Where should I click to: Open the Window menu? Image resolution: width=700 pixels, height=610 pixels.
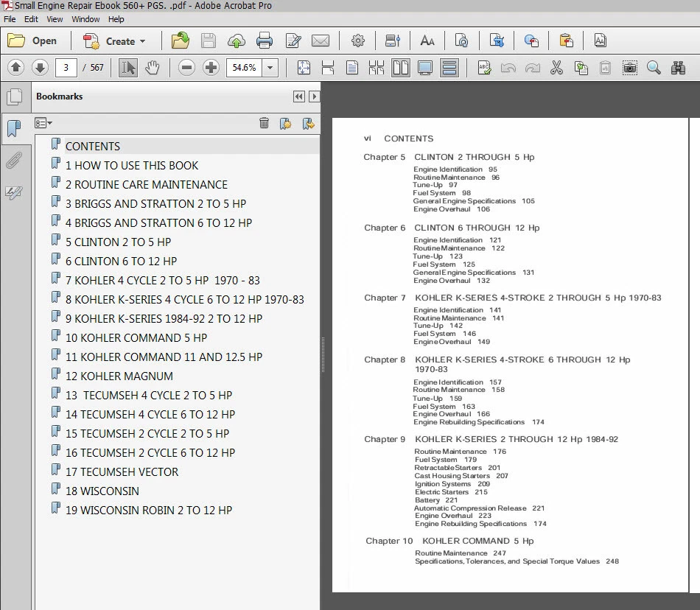pos(85,19)
